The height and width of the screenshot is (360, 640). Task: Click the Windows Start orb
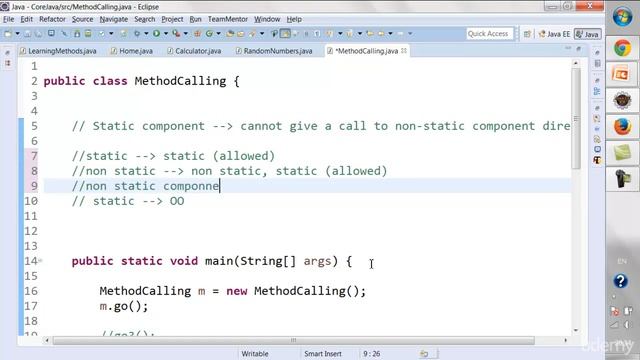click(622, 17)
